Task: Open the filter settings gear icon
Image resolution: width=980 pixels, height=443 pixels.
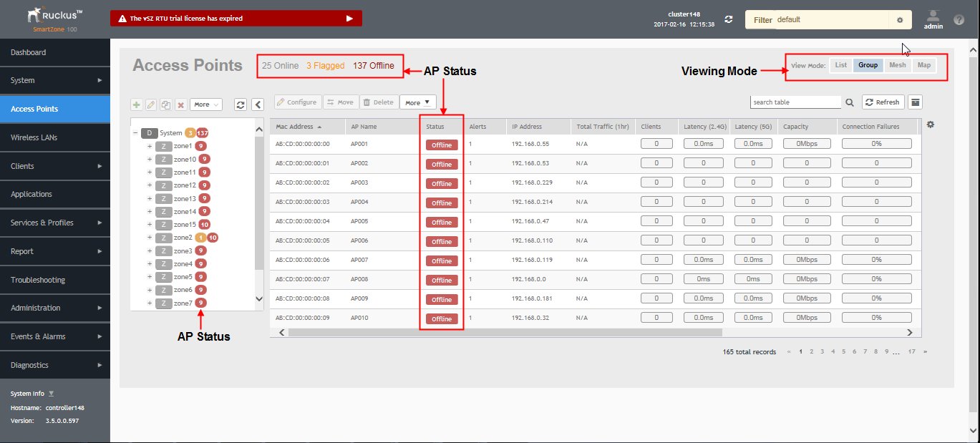Action: click(x=900, y=20)
